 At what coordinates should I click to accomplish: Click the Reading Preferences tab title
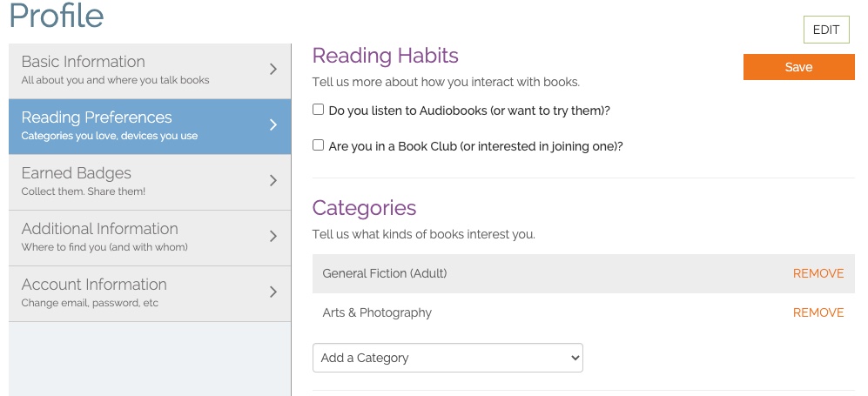pos(97,117)
